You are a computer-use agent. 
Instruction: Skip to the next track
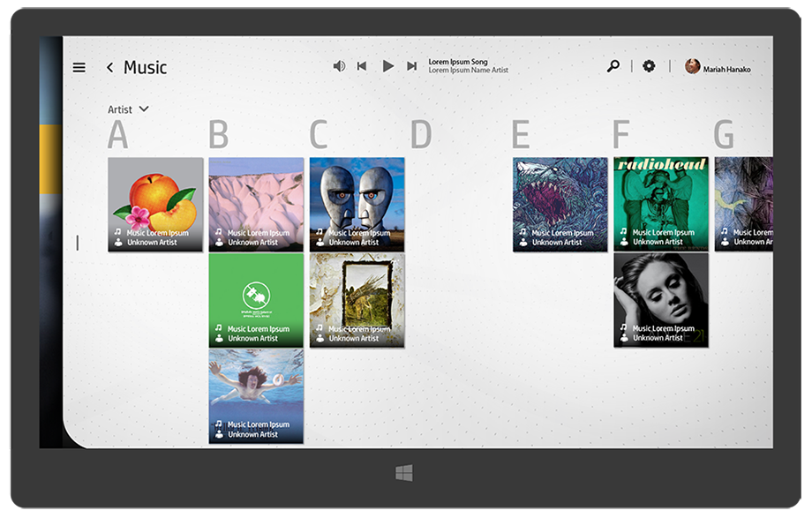click(411, 66)
